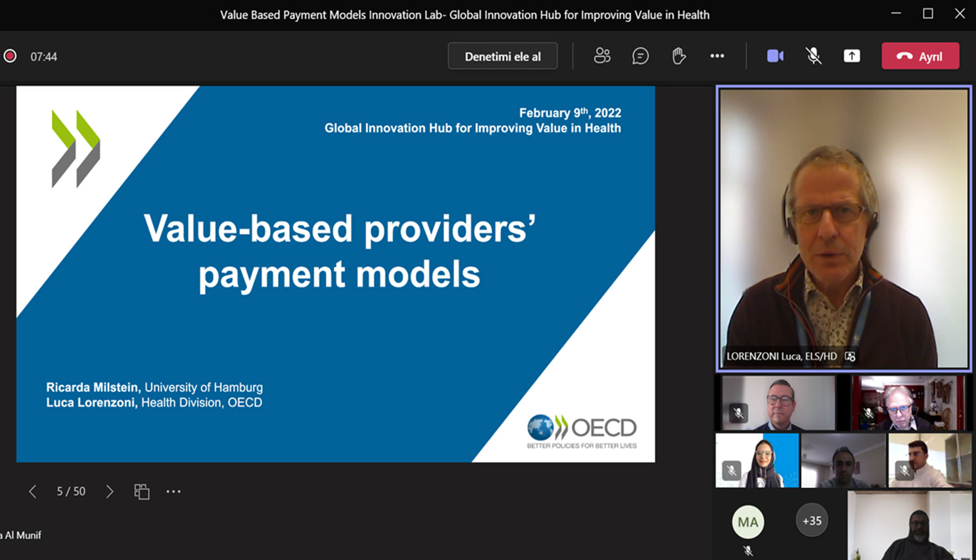
Task: Open the meeting chat icon
Action: point(640,56)
